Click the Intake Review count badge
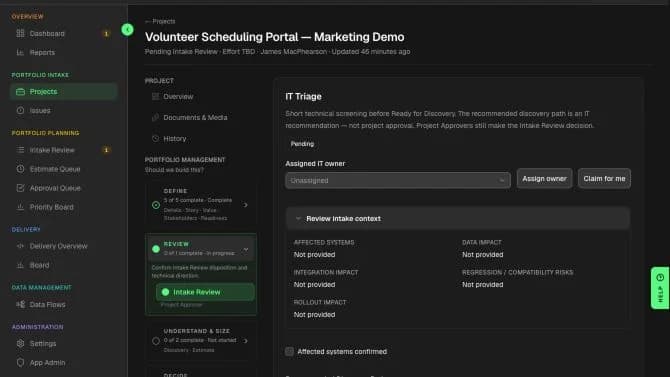This screenshot has height=377, width=670. point(106,150)
